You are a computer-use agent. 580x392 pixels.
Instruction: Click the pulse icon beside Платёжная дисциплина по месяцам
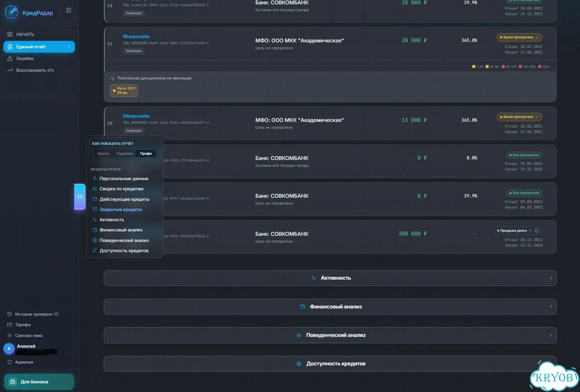(x=113, y=78)
